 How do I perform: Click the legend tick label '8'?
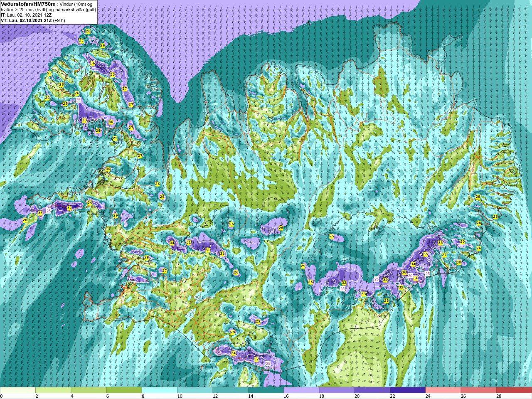point(142,396)
